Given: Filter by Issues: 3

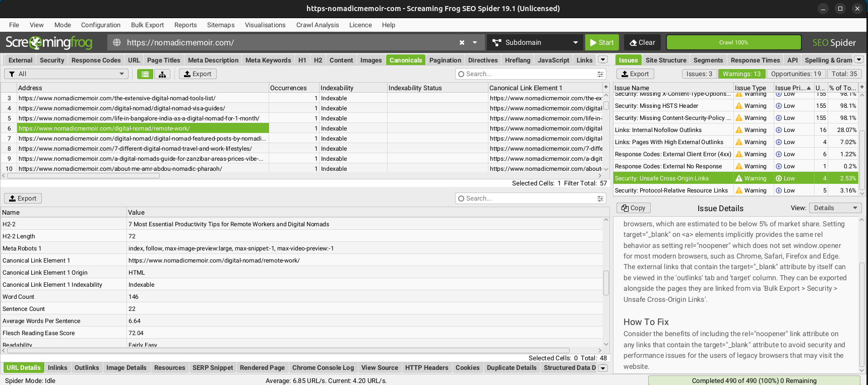Looking at the screenshot, I should coord(699,74).
